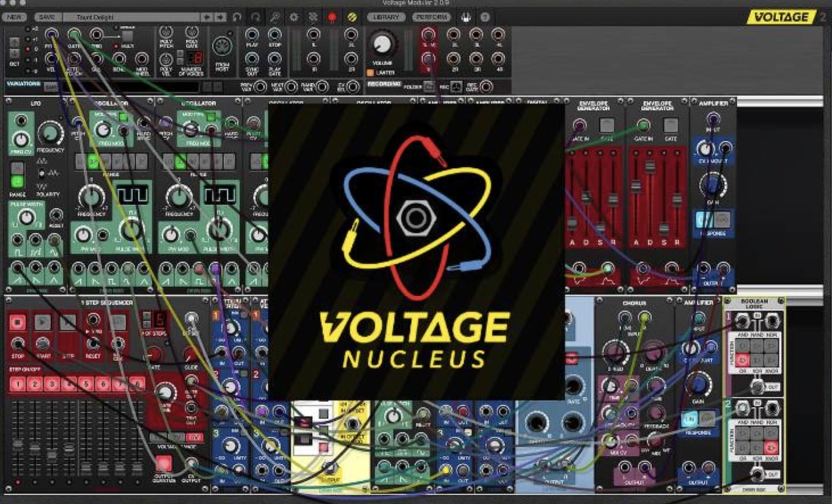Toggle the Single/Multi trigger button
Image resolution: width=832 pixels, height=504 pixels.
(x=128, y=36)
